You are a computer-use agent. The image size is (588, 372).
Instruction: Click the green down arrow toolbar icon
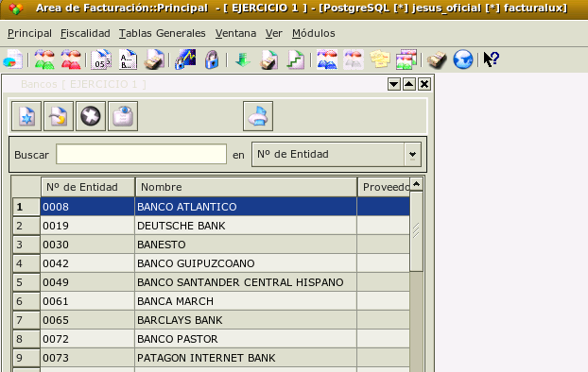coord(243,59)
